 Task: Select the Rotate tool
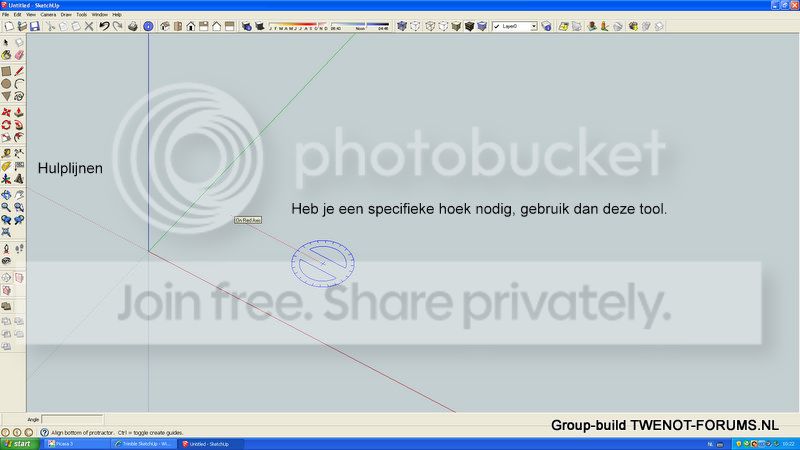[x=6, y=125]
